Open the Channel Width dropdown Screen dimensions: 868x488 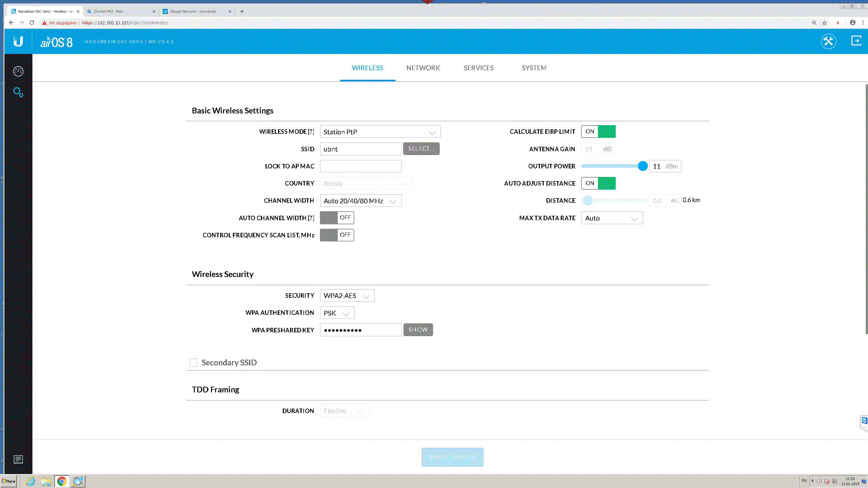pos(360,201)
